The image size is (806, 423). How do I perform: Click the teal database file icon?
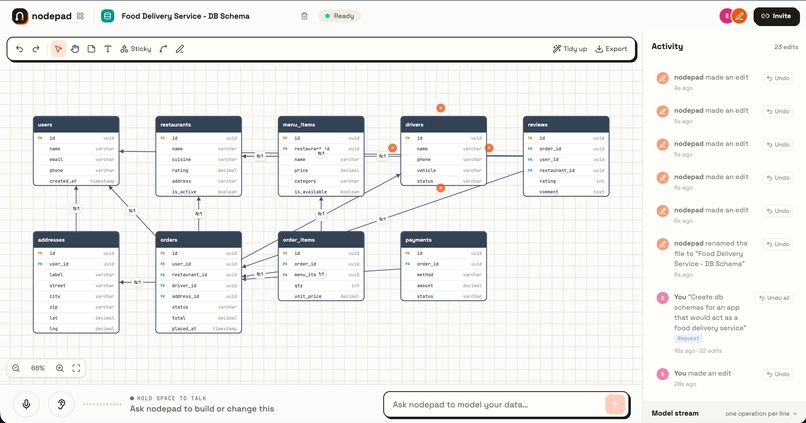[107, 16]
